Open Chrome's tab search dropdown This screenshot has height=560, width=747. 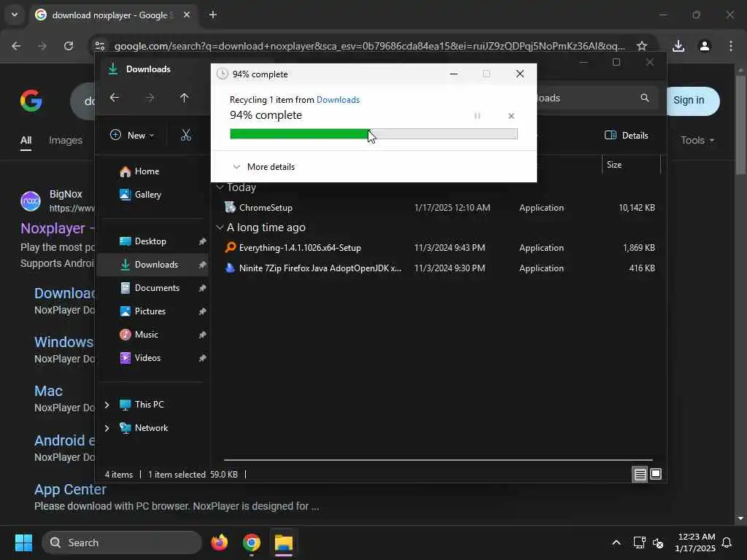(x=15, y=15)
